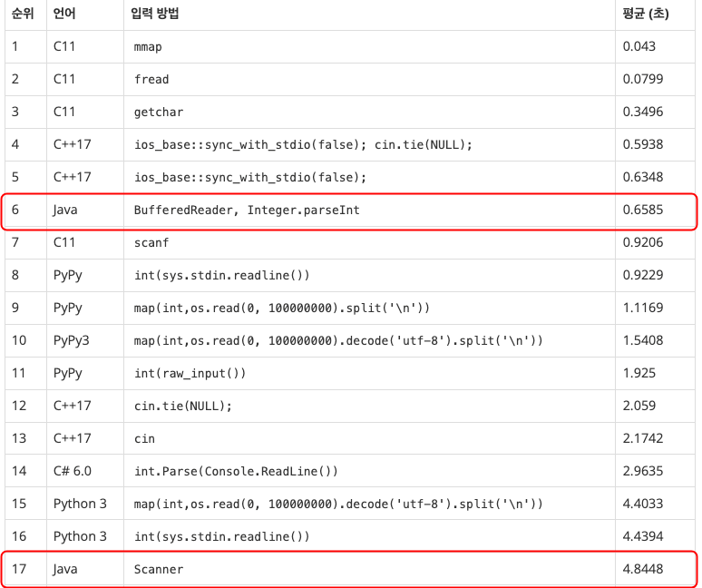702x588 pixels.
Task: Click the '순위' column header
Action: (23, 14)
